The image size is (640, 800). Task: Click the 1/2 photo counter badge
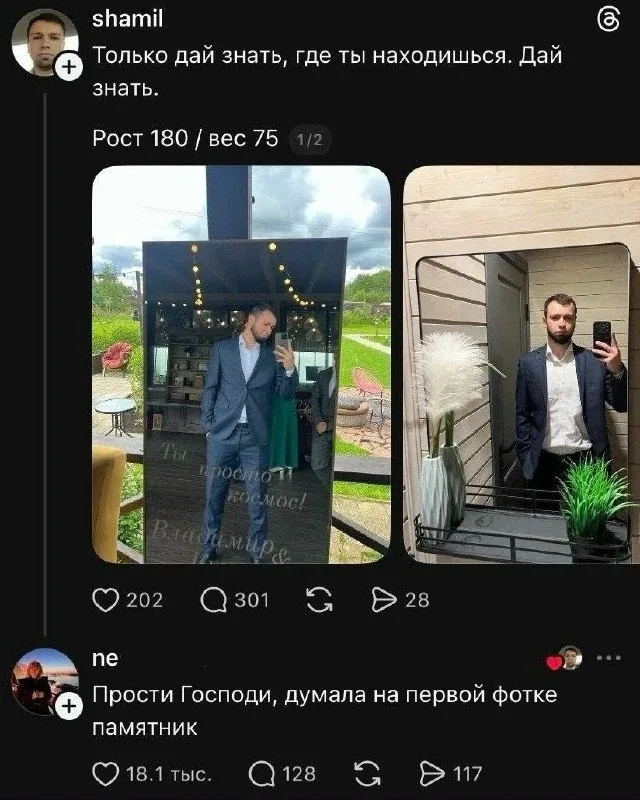309,140
